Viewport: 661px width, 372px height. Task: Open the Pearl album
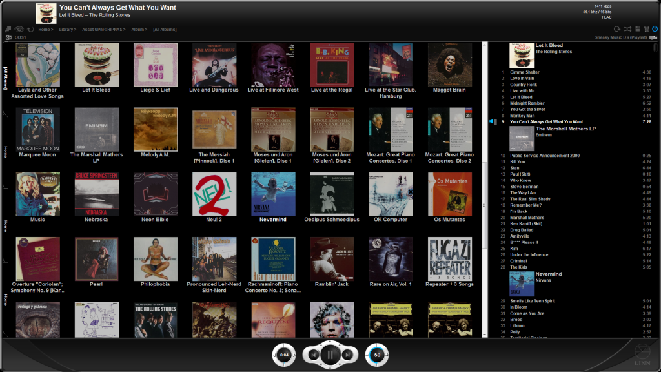(97, 259)
